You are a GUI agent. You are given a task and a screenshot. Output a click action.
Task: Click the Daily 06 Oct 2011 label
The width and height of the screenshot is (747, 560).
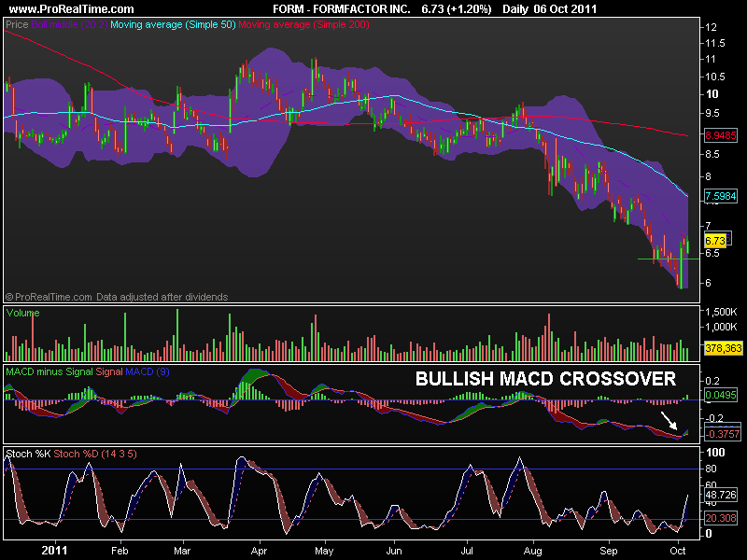(549, 9)
